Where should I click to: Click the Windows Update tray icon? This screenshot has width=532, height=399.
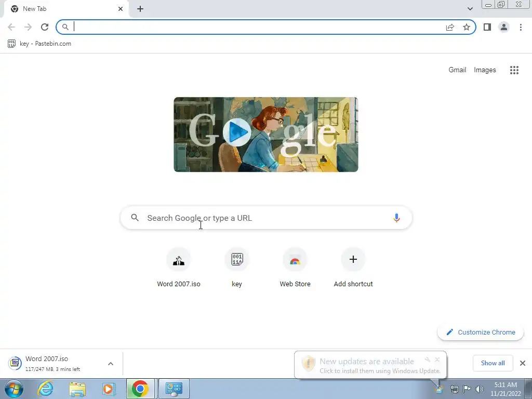[440, 389]
